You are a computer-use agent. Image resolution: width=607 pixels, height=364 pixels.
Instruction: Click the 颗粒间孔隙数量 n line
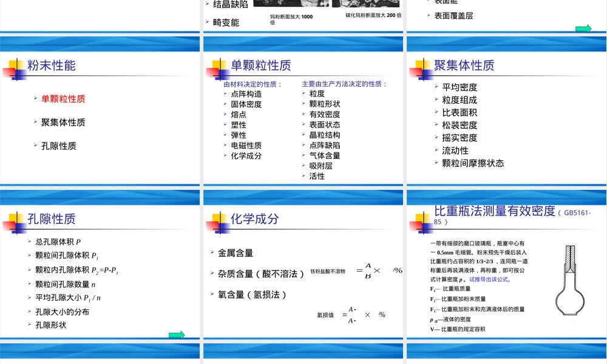[65, 285]
